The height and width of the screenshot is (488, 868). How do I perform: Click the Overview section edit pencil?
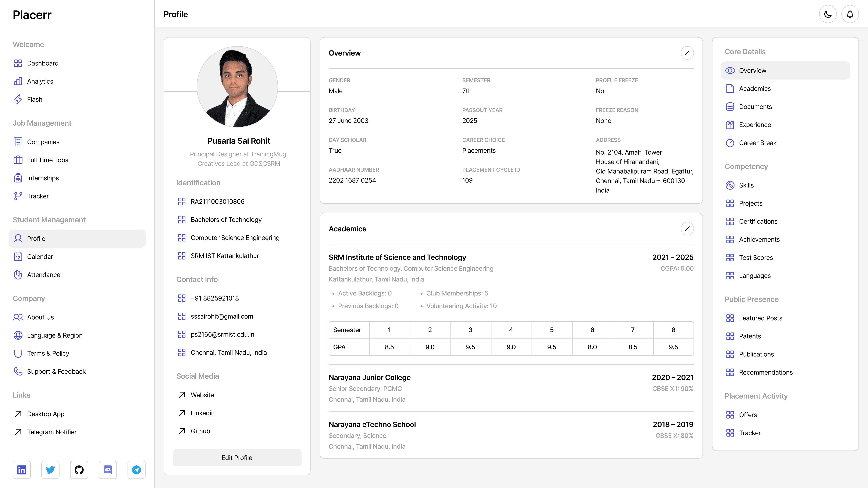687,53
